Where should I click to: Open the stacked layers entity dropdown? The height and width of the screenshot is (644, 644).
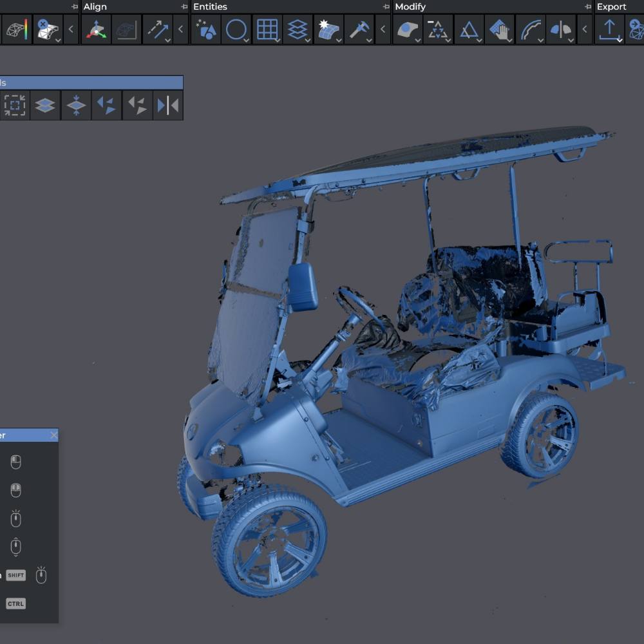point(308,40)
